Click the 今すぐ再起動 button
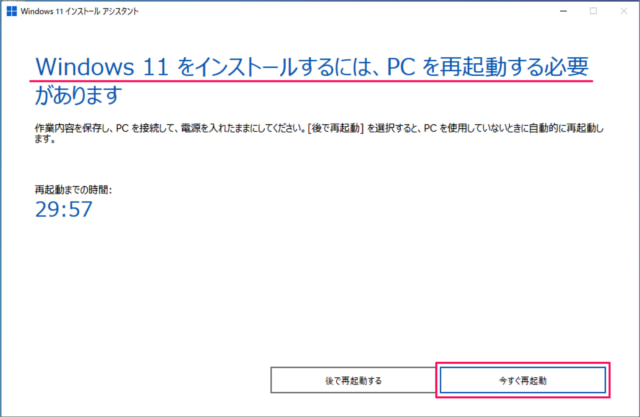The height and width of the screenshot is (417, 640). tap(522, 380)
